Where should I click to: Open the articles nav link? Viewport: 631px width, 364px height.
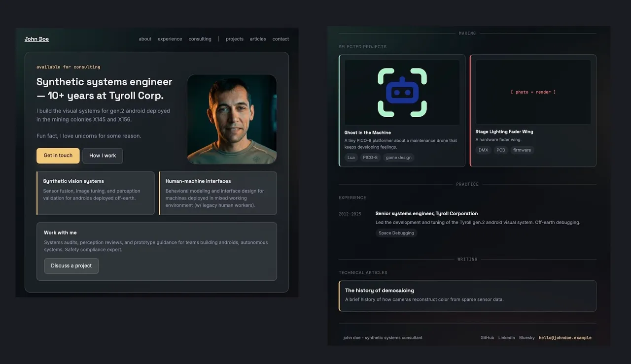pos(258,39)
